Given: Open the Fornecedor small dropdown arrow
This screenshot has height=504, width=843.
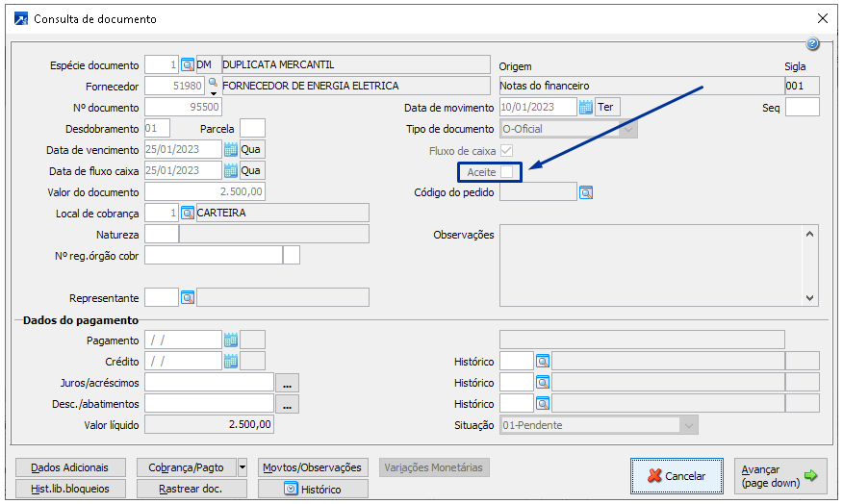Looking at the screenshot, I should (x=214, y=93).
